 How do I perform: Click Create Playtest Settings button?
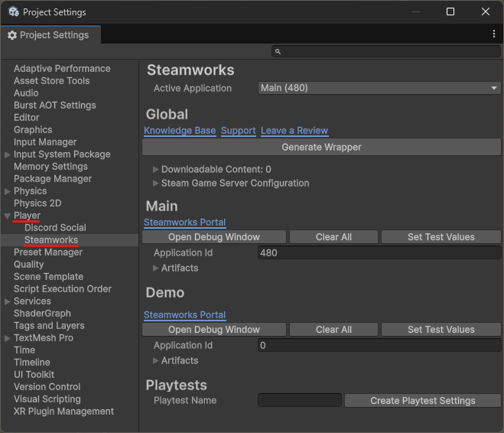423,401
